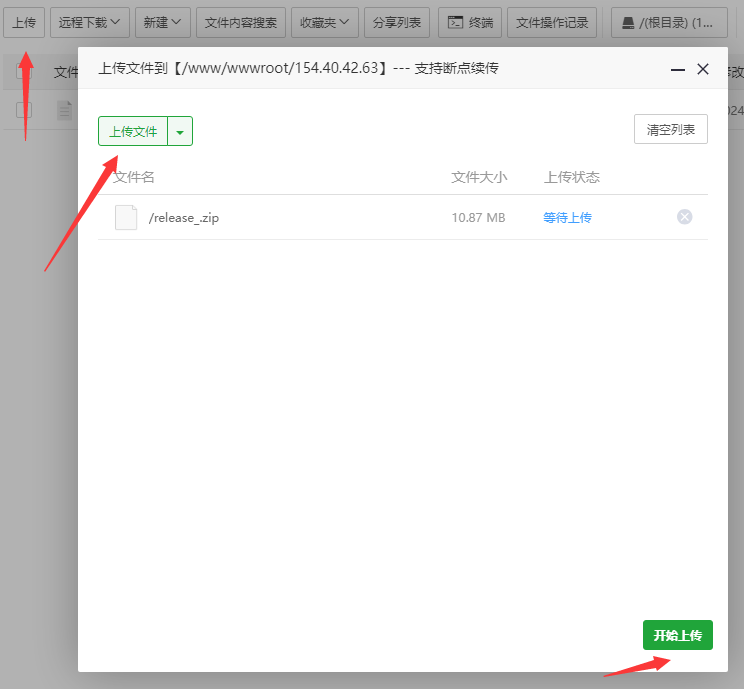Remove release_.zip using the circular X icon
The width and height of the screenshot is (744, 689).
[684, 217]
